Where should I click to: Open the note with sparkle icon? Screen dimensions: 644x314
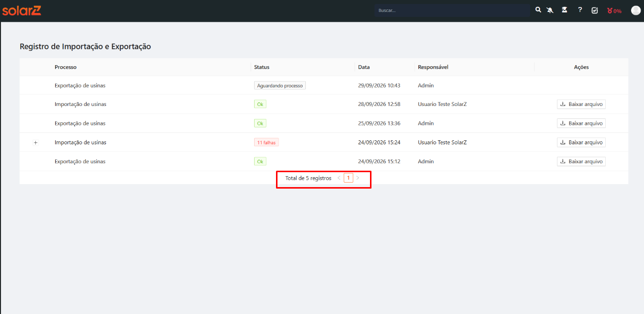tap(595, 10)
